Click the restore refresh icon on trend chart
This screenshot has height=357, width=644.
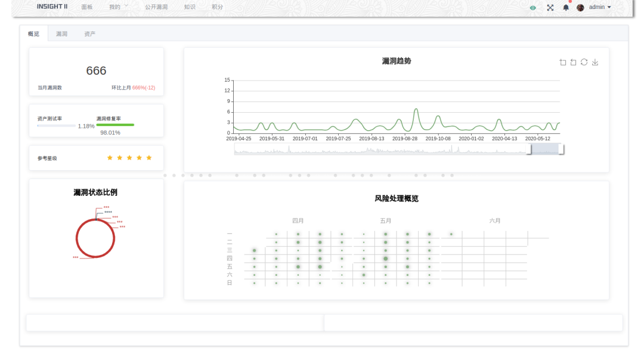[584, 62]
